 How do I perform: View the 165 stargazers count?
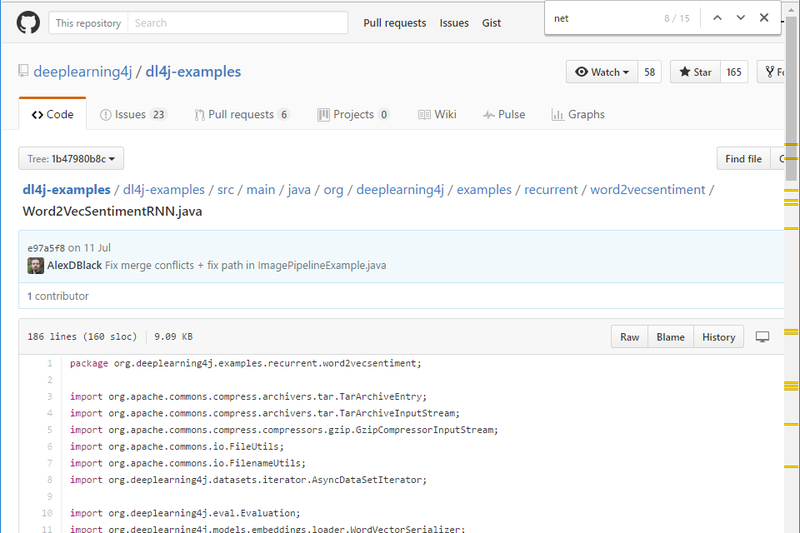[x=734, y=72]
